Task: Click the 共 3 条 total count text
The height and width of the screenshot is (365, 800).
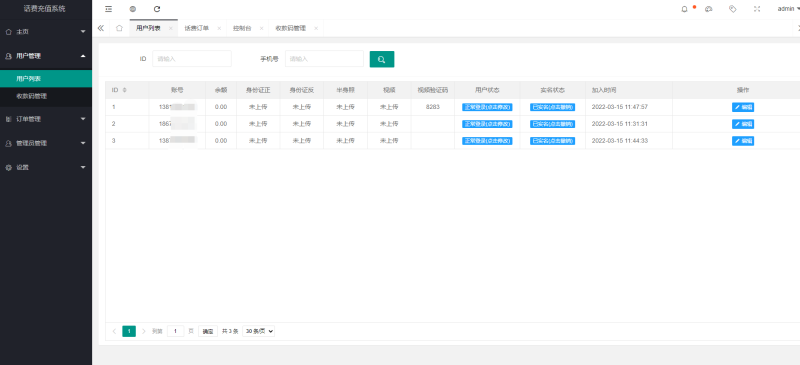Action: [230, 331]
